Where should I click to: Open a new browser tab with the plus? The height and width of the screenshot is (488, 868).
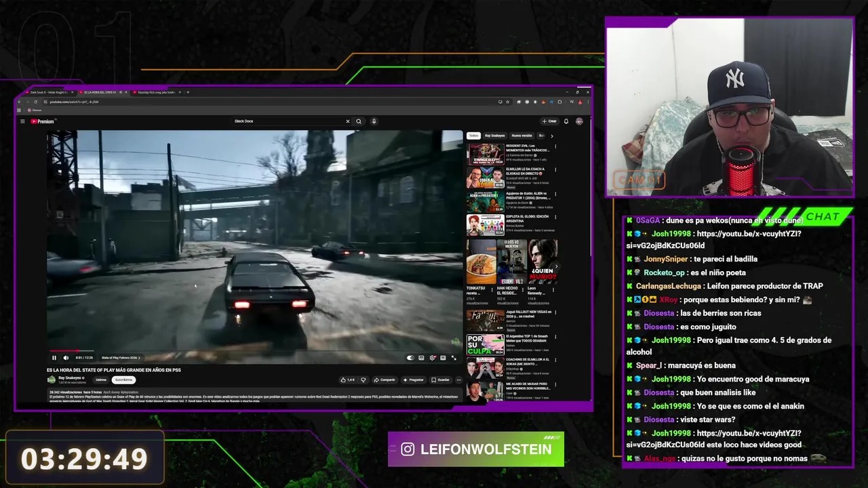(188, 92)
